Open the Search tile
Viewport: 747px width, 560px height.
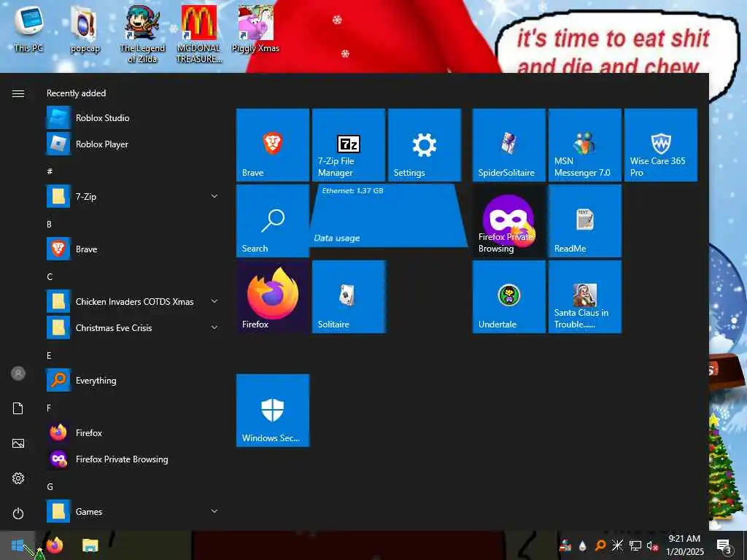tap(273, 221)
